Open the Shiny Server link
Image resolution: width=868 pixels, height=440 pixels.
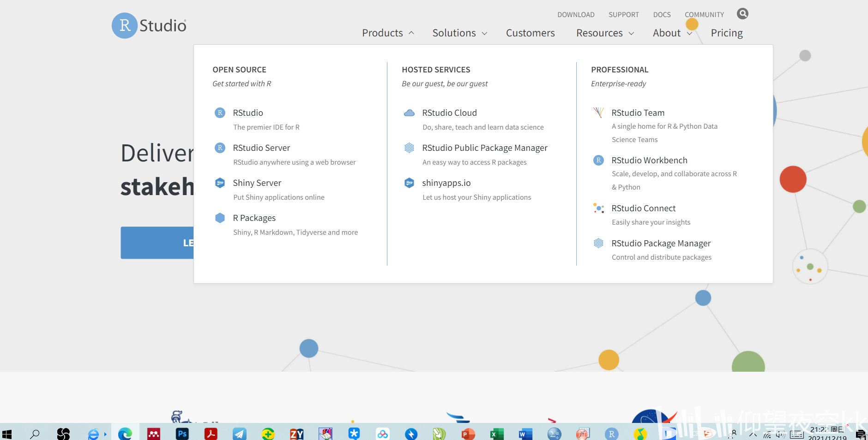[x=257, y=183]
